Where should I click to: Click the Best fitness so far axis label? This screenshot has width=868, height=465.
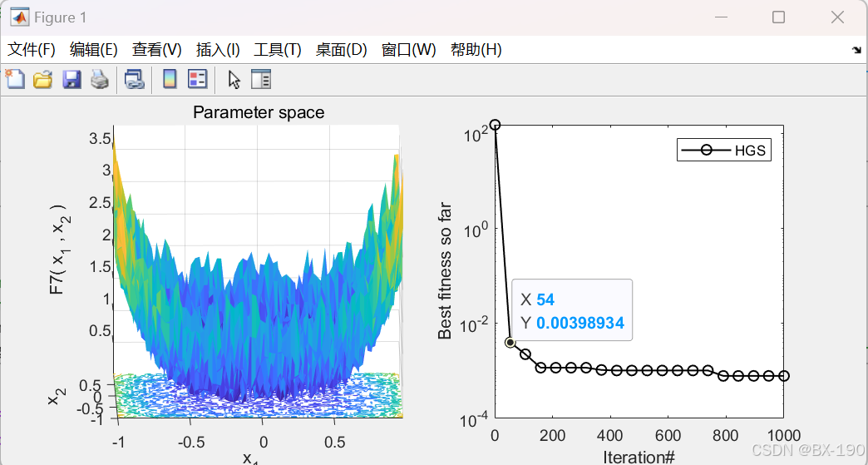[x=445, y=271]
